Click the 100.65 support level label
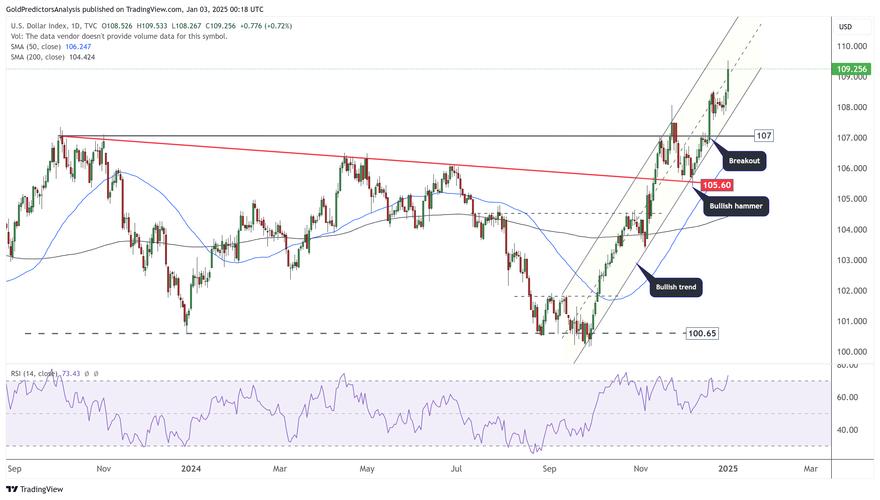This screenshot has width=880, height=500. pyautogui.click(x=702, y=333)
